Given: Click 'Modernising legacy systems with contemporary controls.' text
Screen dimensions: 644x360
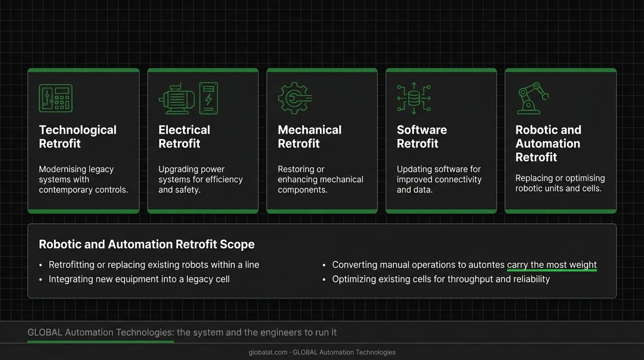Looking at the screenshot, I should tap(83, 179).
